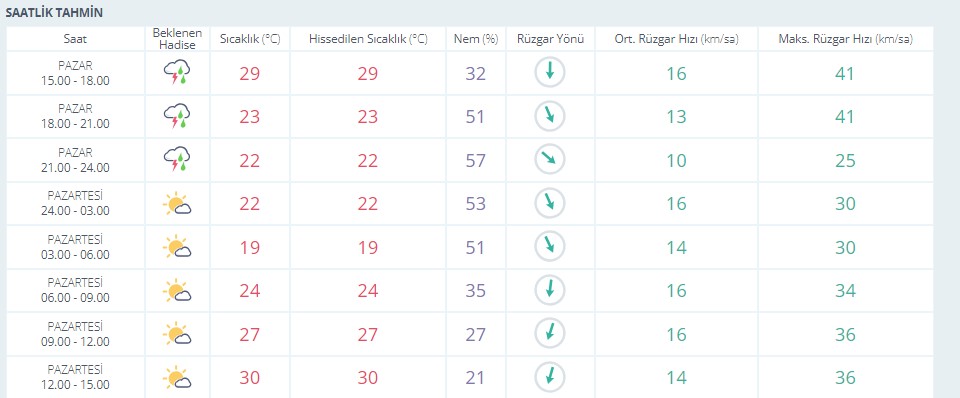This screenshot has width=960, height=398.
Task: Click the Hissedilen Sıcaklık column header
Action: tap(368, 39)
